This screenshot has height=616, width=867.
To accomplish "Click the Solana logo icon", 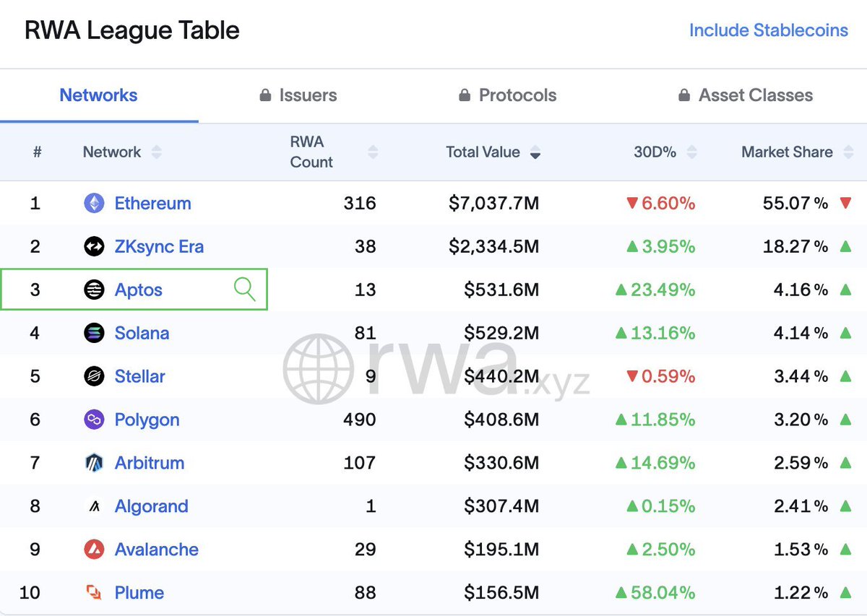I will coord(94,333).
